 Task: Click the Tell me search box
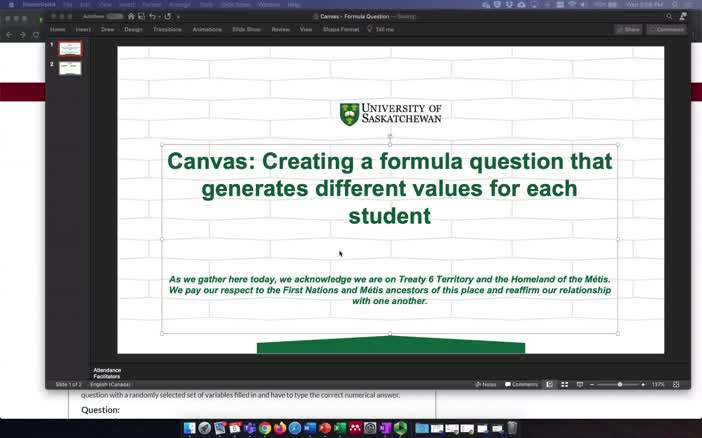381,30
